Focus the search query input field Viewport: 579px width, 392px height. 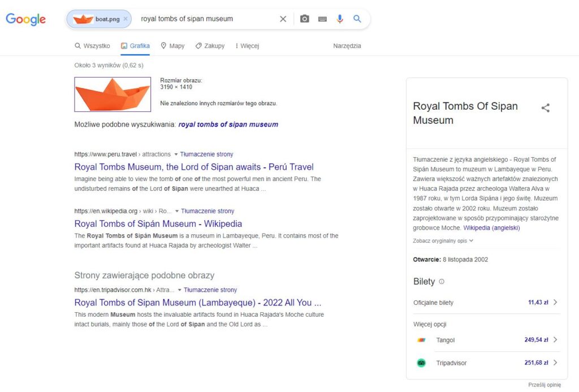tap(207, 19)
